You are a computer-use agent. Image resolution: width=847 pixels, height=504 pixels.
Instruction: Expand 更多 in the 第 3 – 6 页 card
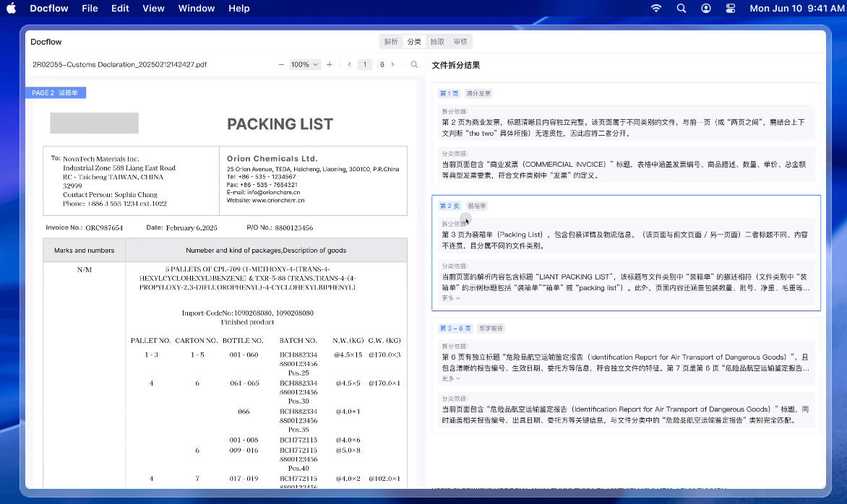[450, 378]
